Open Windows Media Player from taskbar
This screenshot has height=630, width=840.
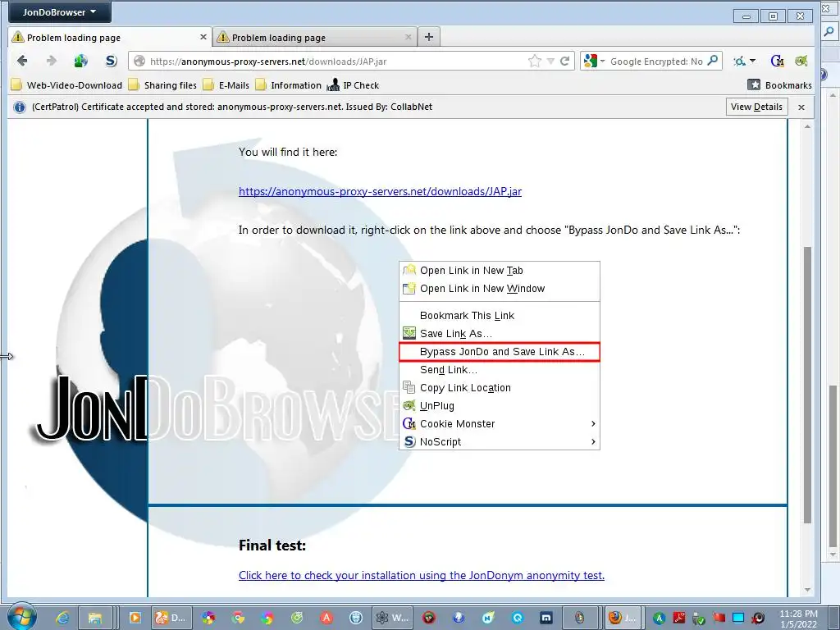click(x=135, y=618)
